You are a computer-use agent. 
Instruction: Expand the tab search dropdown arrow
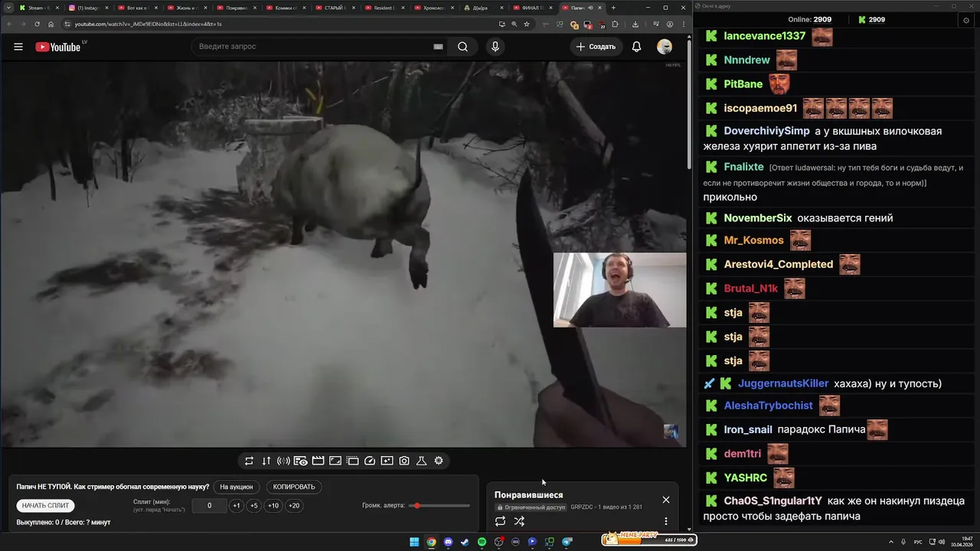click(x=8, y=8)
